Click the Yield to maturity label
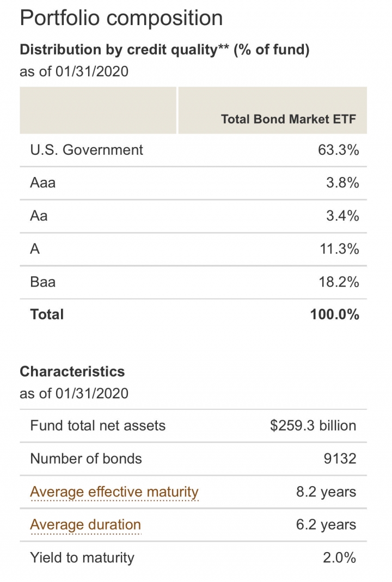The image size is (392, 582). [x=82, y=557]
